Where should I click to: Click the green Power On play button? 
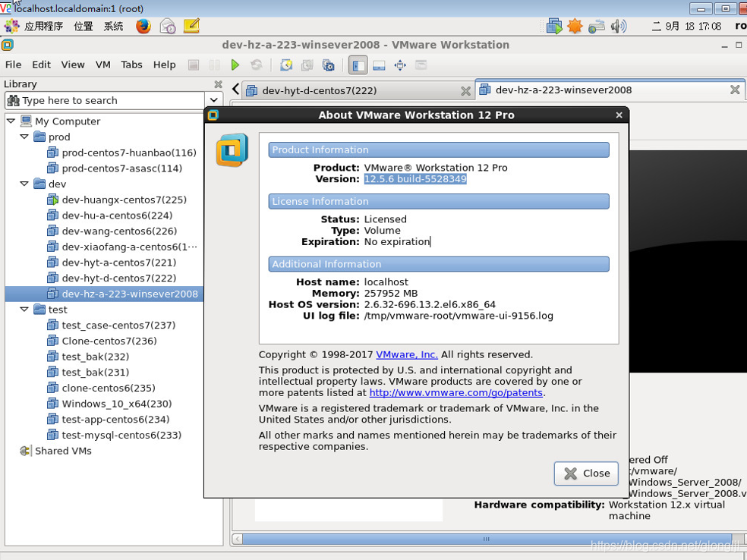click(235, 64)
